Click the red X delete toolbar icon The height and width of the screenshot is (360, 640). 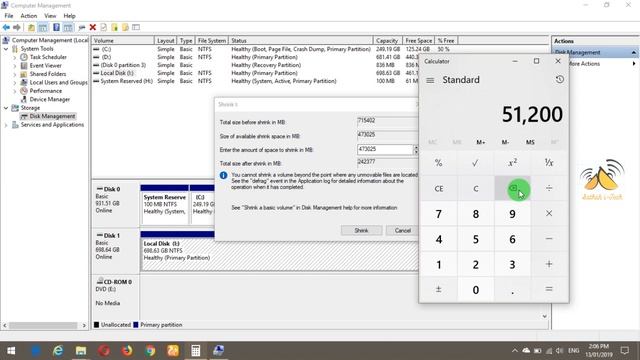pyautogui.click(x=93, y=27)
